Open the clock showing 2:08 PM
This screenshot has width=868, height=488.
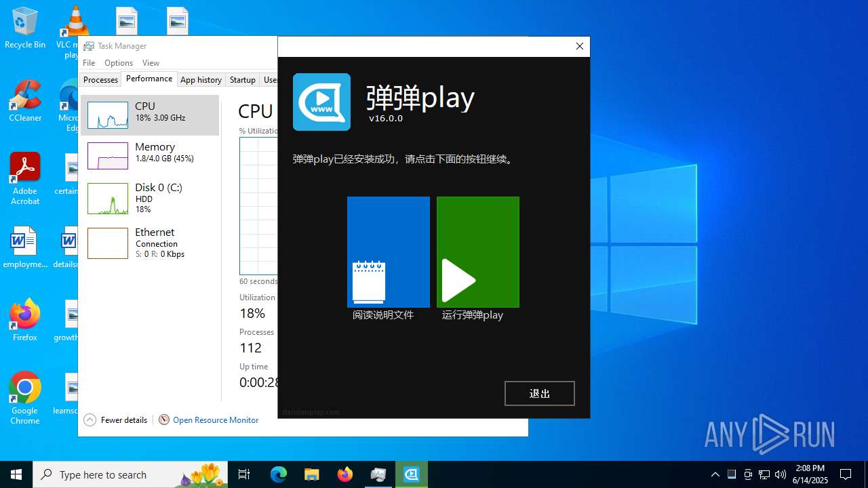pyautogui.click(x=810, y=474)
